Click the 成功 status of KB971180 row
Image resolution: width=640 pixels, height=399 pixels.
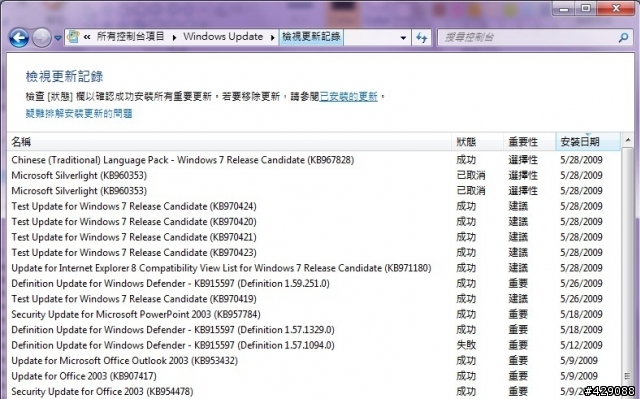click(466, 268)
